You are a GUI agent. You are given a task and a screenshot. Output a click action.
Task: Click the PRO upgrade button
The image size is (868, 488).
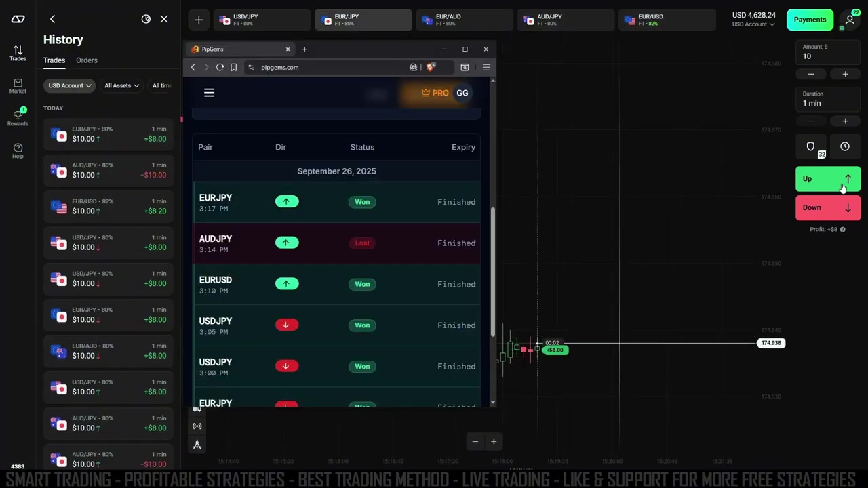tap(435, 93)
